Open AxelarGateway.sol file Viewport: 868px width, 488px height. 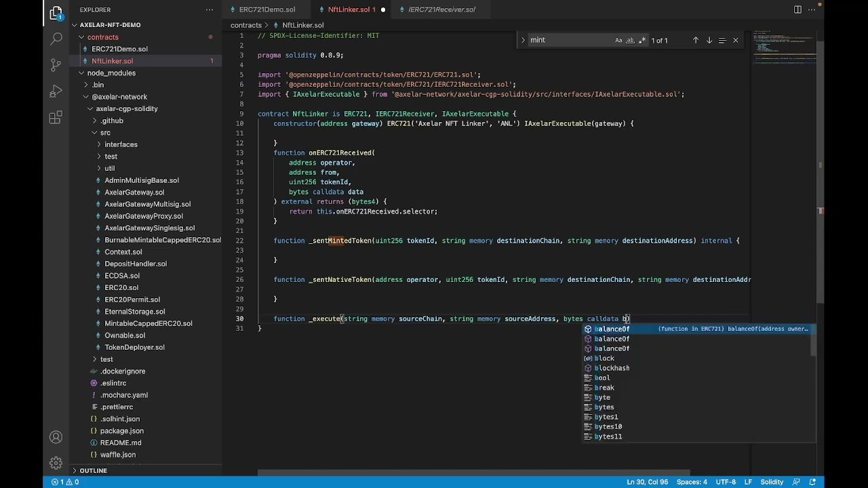(134, 192)
